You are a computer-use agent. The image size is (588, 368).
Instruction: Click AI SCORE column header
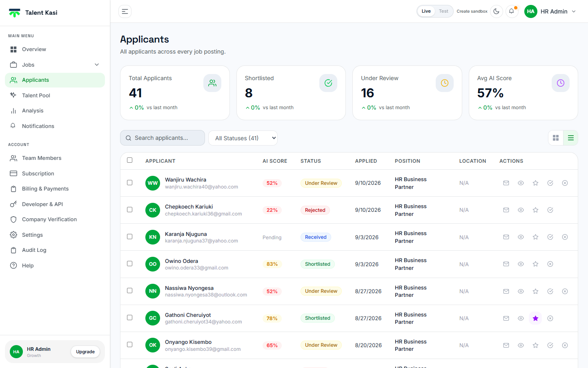275,161
